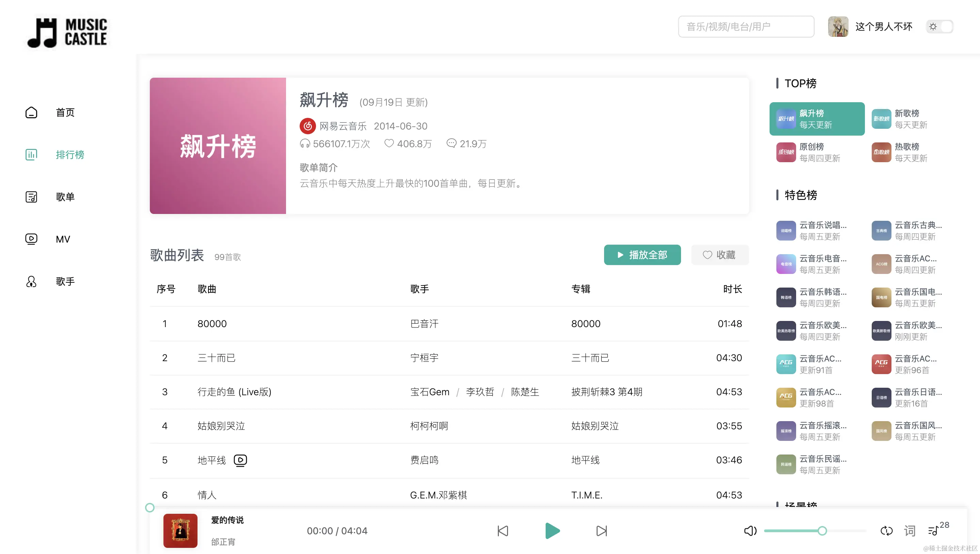Viewport: 980px width, 554px height.
Task: Click player artist name 邰正宵
Action: 223,542
